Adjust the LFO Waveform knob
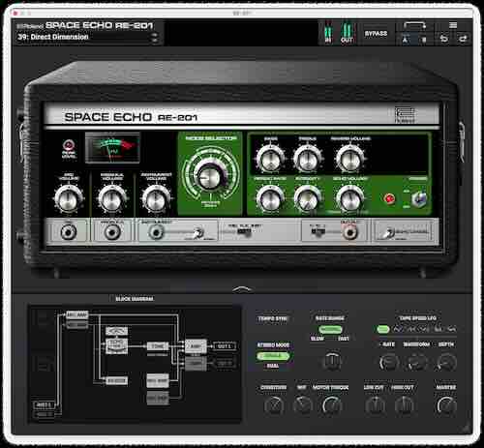Image resolution: width=484 pixels, height=448 pixels. point(417,363)
